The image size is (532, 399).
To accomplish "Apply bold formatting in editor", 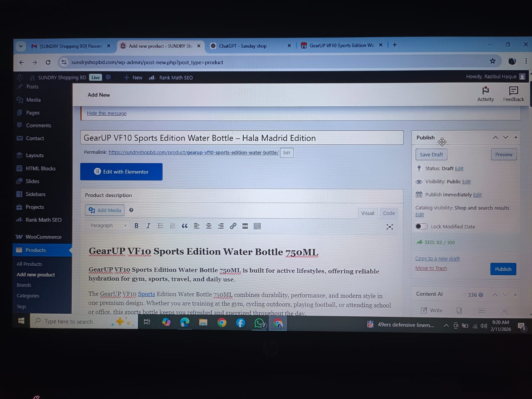I will coord(136,226).
